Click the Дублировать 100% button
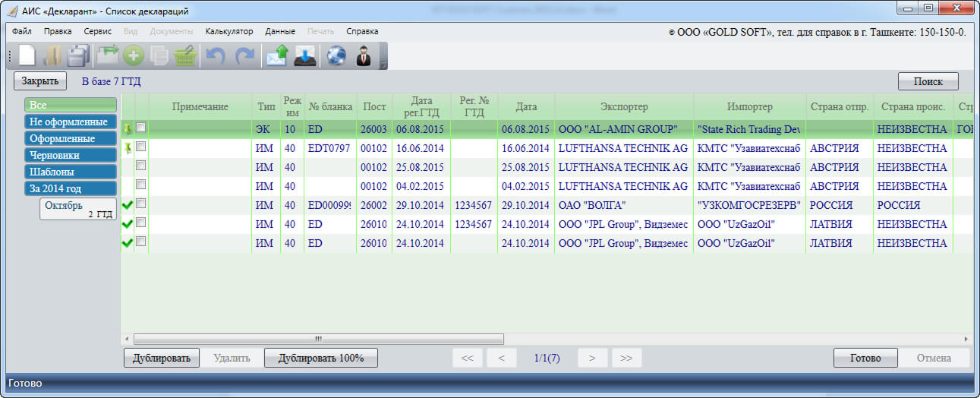980x398 pixels. tap(320, 358)
